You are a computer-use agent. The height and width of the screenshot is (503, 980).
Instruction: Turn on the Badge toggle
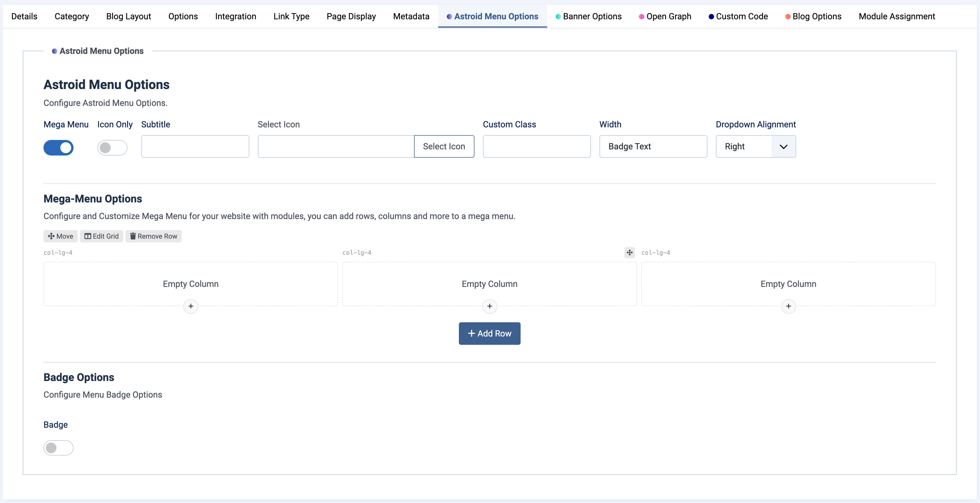coord(58,448)
